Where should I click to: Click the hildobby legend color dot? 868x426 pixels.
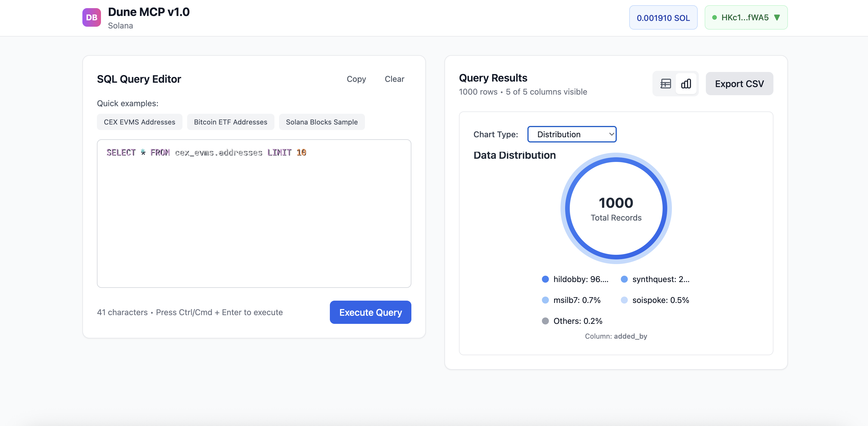pos(545,279)
